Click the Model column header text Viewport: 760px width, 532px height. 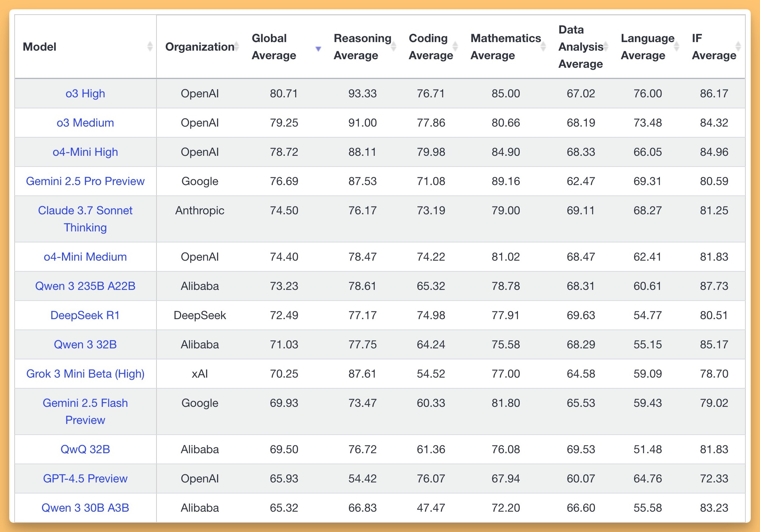pyautogui.click(x=40, y=47)
